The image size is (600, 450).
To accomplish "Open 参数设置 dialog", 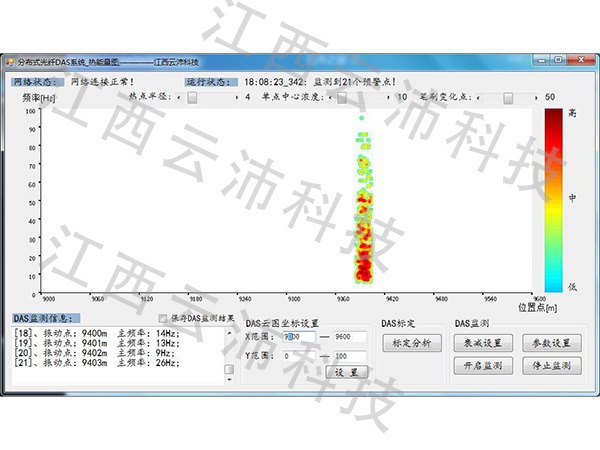I will click(552, 343).
